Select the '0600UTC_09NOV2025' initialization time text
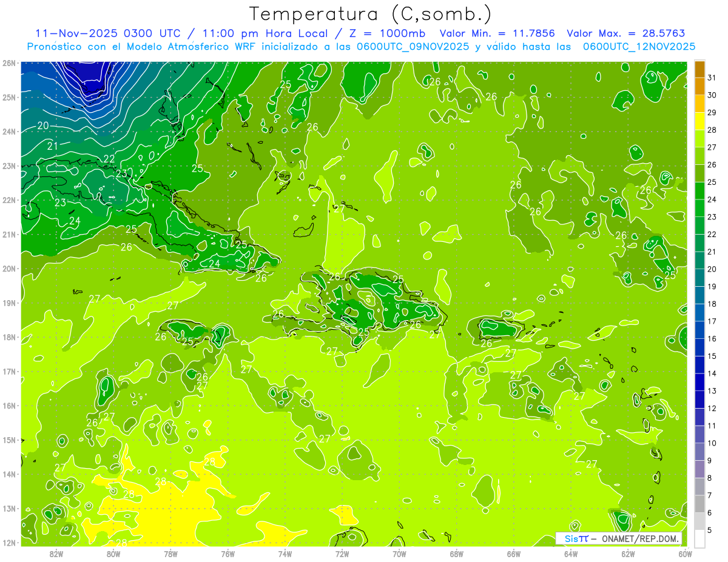728x562 pixels. tap(413, 47)
